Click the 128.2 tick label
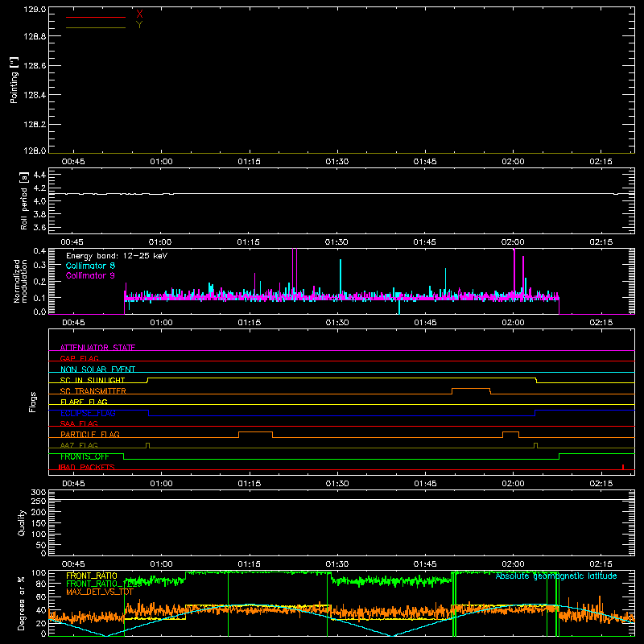Viewport: 644px width, 644px height. tap(35, 125)
